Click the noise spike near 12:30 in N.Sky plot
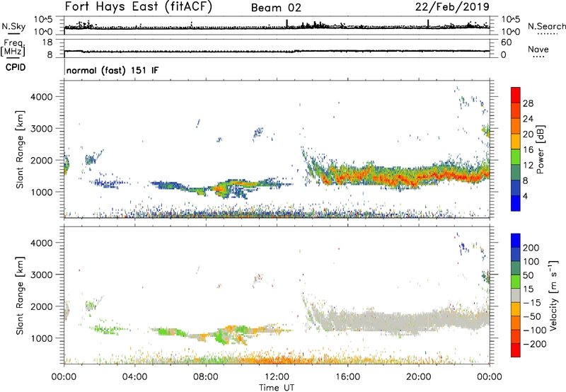Viewport: 566px width, 392px height. click(287, 23)
